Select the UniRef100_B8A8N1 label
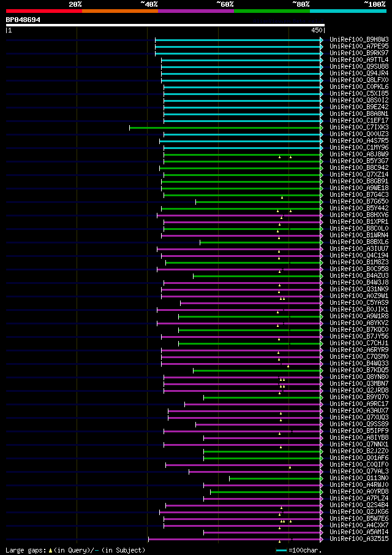This screenshot has width=392, height=555. pyautogui.click(x=359, y=114)
